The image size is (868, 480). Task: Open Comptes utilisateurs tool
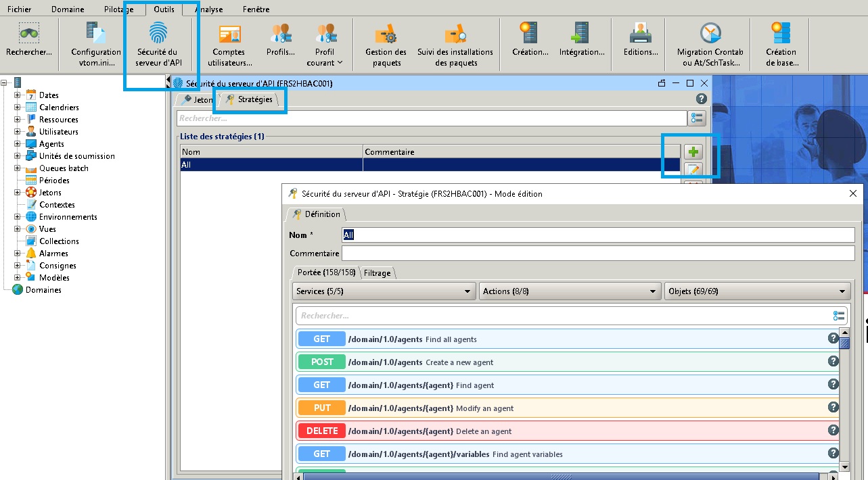point(229,43)
